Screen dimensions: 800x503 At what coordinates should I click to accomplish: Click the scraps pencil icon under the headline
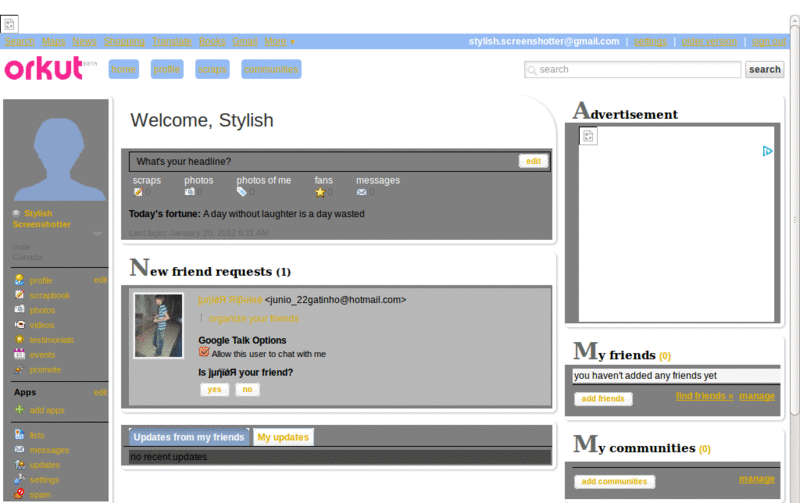(x=138, y=192)
